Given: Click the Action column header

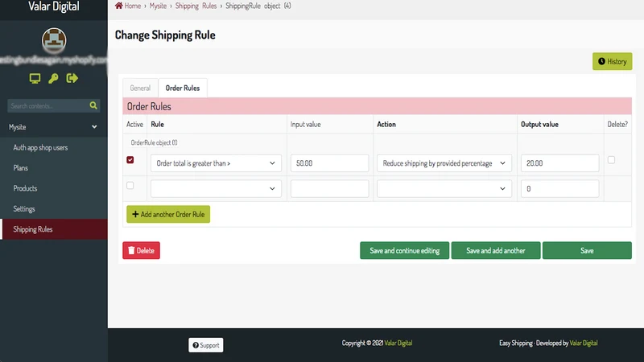Looking at the screenshot, I should click(386, 124).
